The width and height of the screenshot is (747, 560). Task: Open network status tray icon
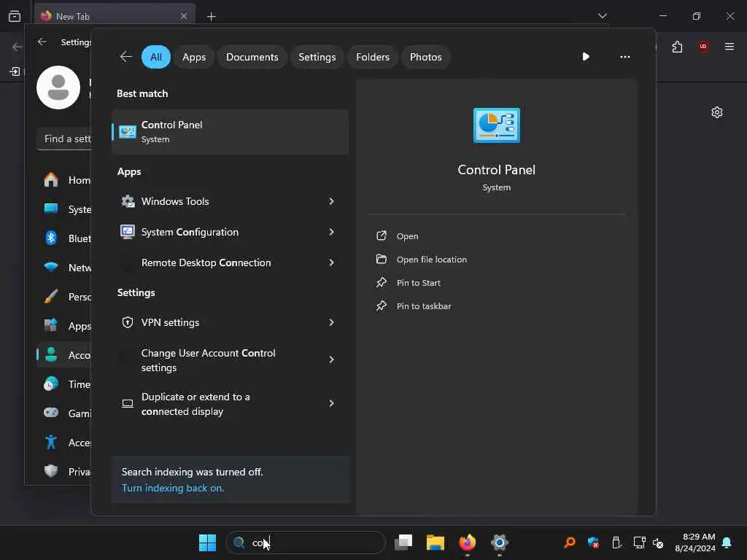tap(639, 542)
